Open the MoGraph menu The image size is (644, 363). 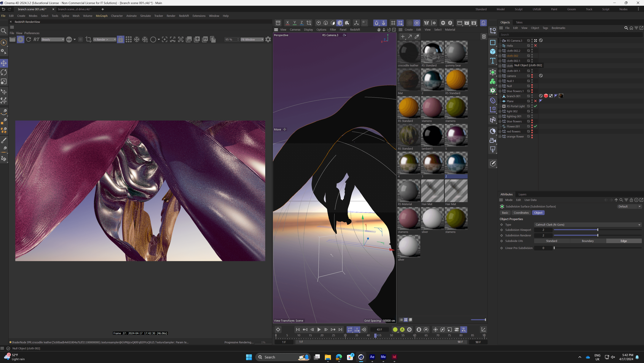(101, 16)
